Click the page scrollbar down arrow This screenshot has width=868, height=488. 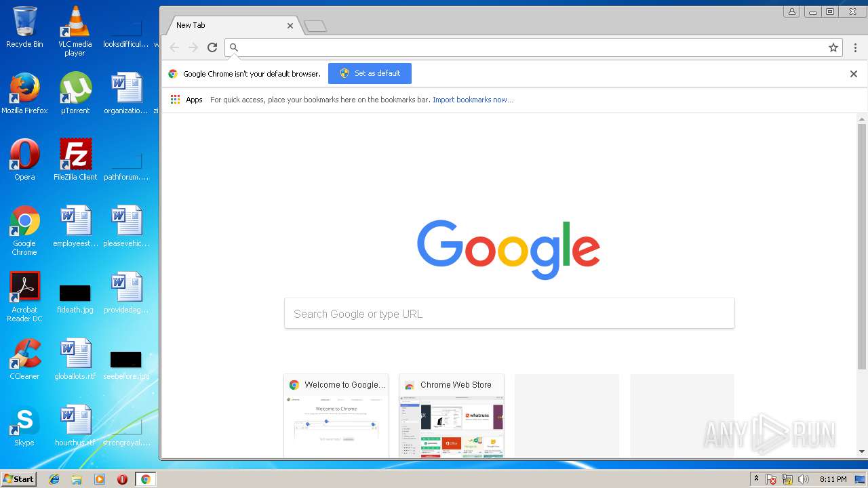tap(862, 451)
